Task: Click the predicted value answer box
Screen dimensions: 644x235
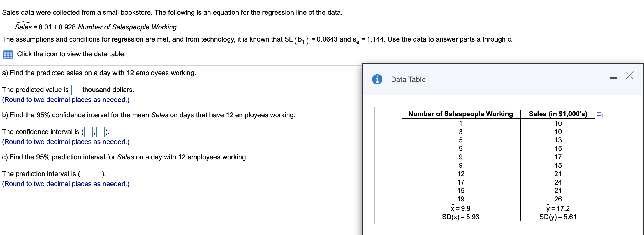Action: 76,90
